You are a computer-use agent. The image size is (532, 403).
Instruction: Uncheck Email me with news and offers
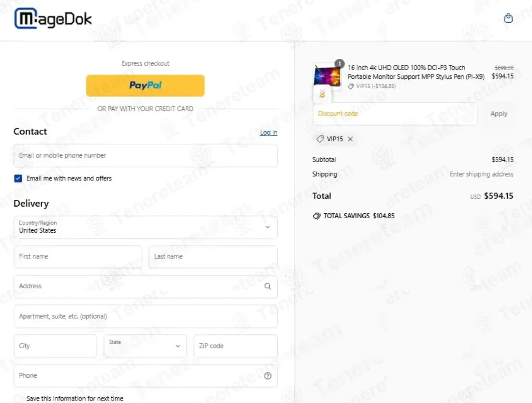(18, 178)
